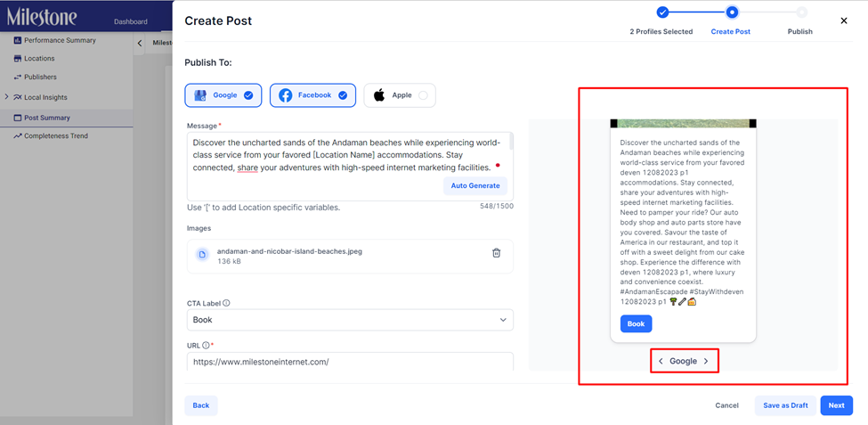Click the Book button in preview
This screenshot has height=425, width=868.
coord(636,324)
